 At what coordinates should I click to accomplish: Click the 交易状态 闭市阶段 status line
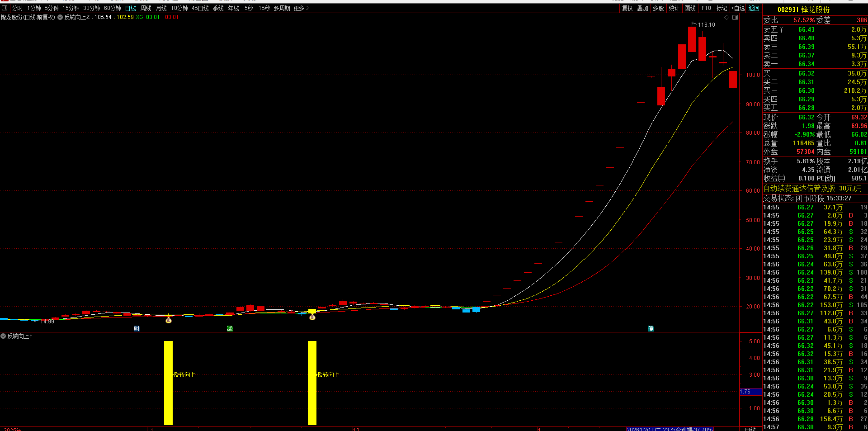[807, 198]
